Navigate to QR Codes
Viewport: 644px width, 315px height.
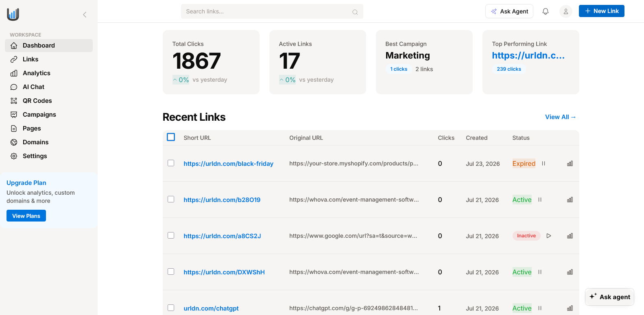49,101
